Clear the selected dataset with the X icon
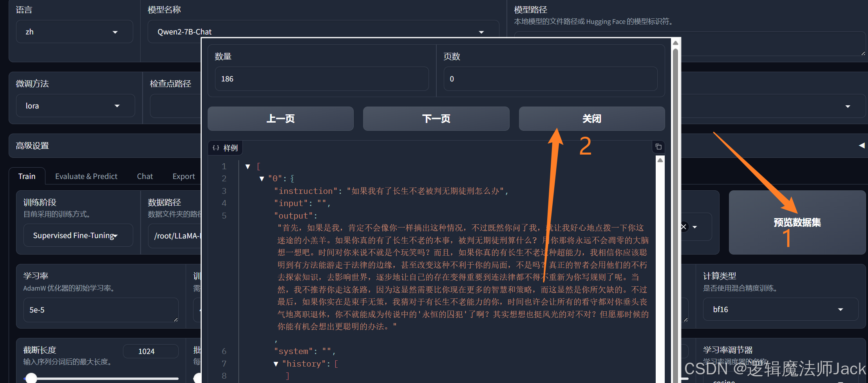 tap(684, 227)
